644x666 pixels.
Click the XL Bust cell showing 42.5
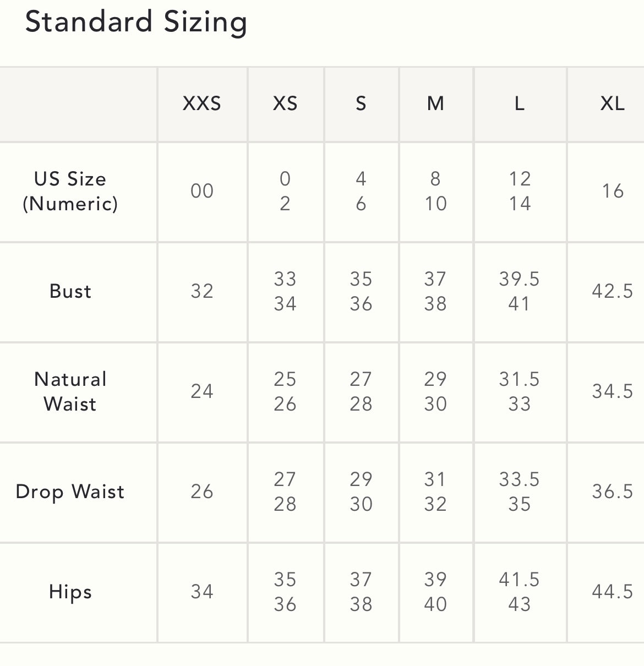612,291
